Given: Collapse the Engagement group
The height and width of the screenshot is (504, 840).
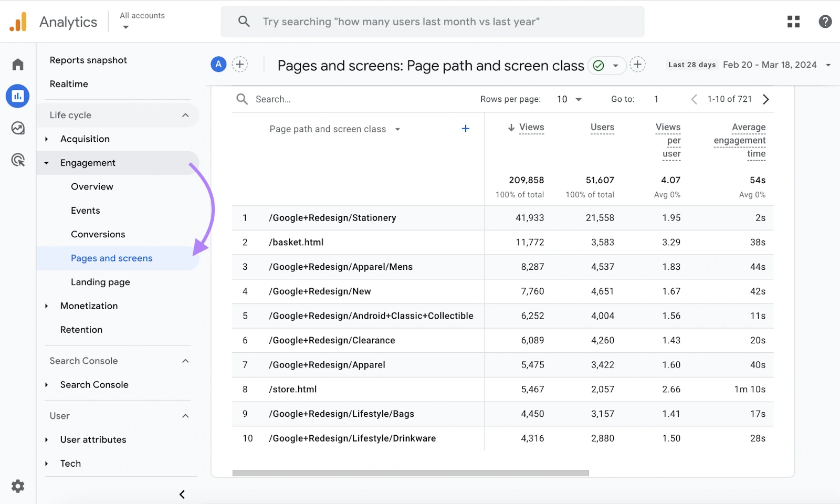Looking at the screenshot, I should (47, 163).
